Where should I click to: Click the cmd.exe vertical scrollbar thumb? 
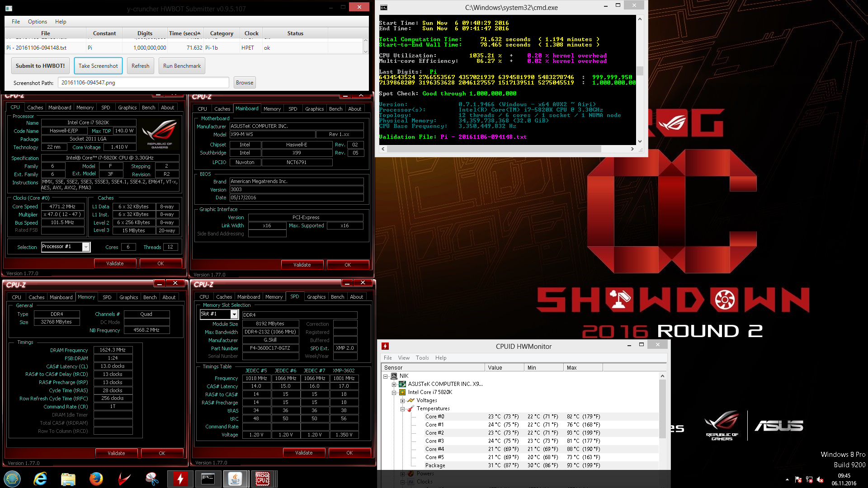coord(640,71)
